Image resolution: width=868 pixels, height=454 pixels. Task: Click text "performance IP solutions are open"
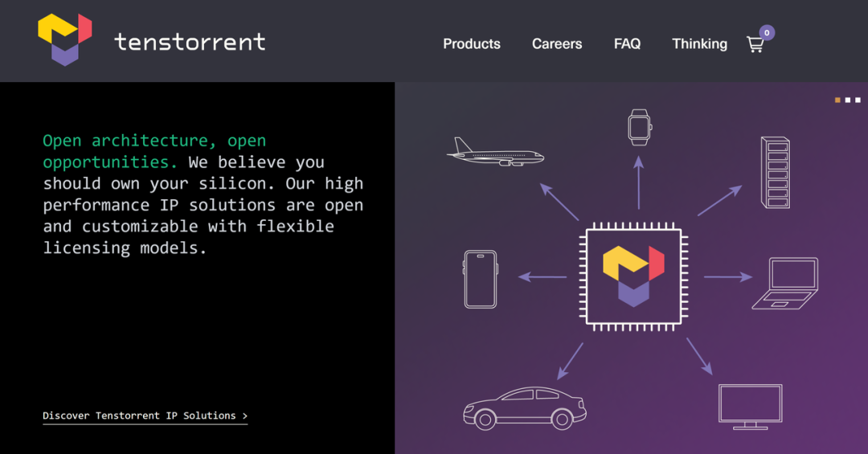coord(203,206)
